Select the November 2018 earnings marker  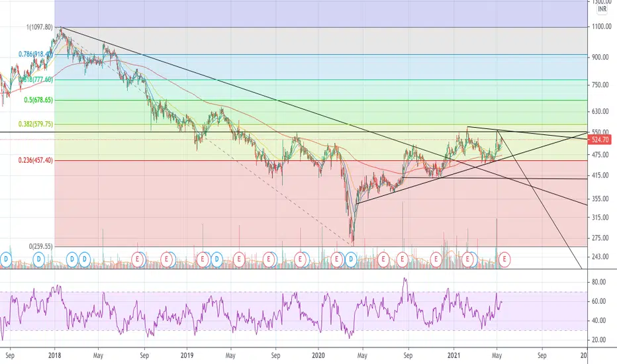(166, 259)
